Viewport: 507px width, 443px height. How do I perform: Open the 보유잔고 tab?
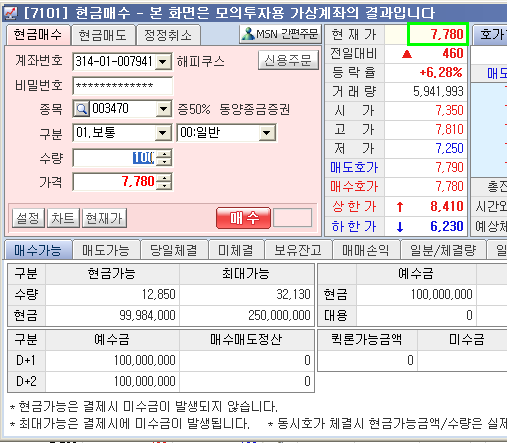pos(298,250)
